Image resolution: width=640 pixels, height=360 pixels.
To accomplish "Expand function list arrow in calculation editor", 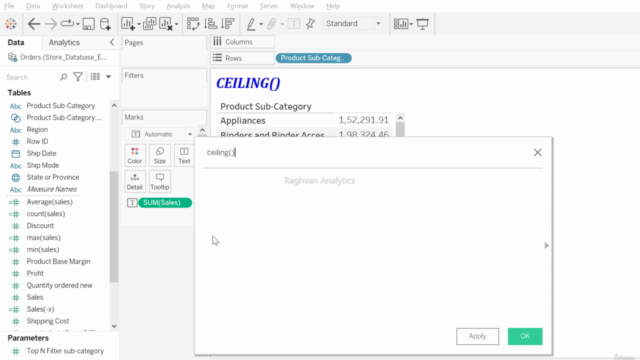I will coord(547,245).
